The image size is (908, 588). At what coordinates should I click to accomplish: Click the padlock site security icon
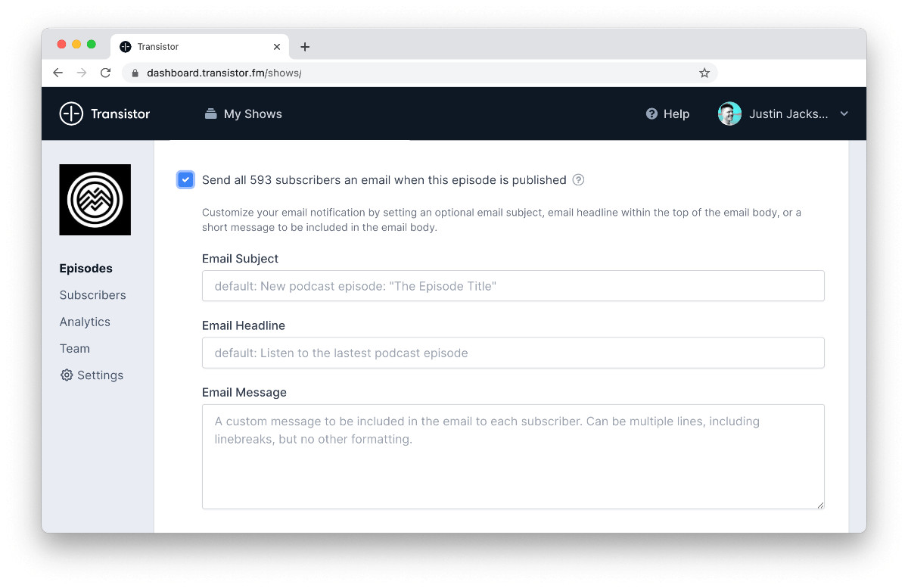coord(133,73)
